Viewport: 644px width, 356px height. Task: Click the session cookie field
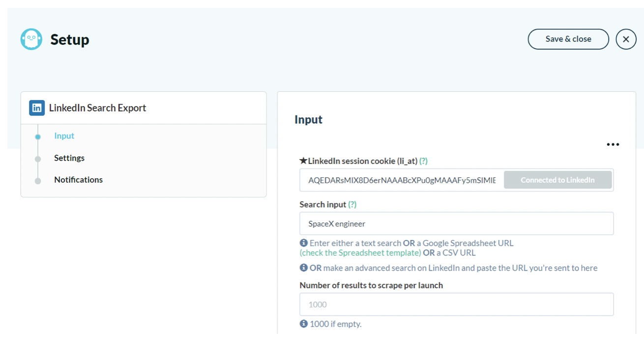[402, 180]
